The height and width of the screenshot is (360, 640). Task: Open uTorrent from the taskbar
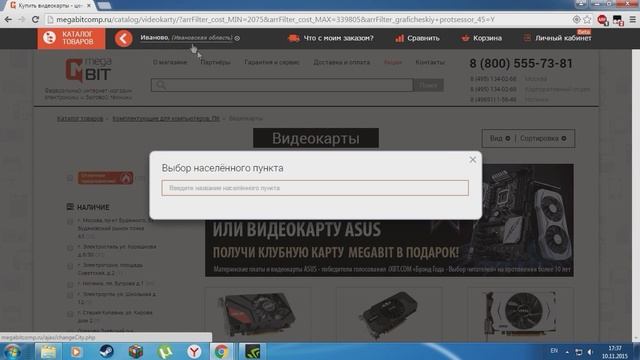coord(165,351)
